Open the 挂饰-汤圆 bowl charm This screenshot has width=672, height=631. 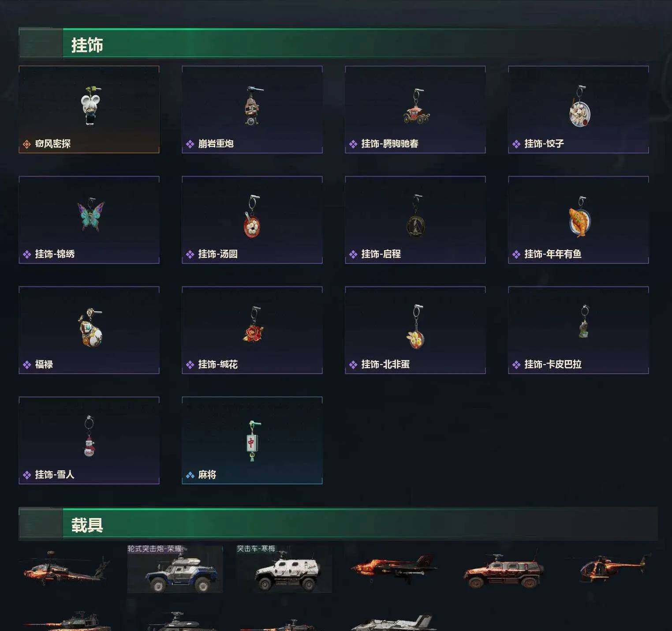(253, 216)
